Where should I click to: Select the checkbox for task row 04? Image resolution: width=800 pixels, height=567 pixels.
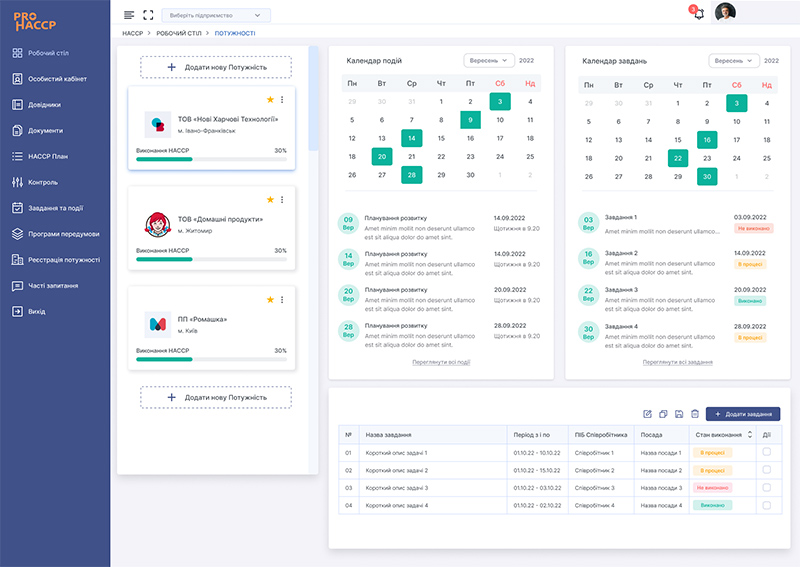pyautogui.click(x=767, y=505)
